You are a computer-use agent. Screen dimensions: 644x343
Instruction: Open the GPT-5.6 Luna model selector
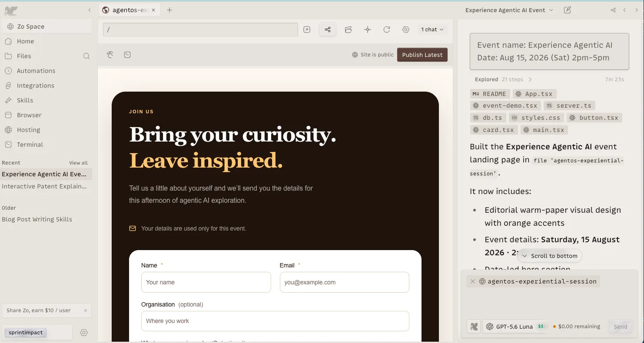click(x=516, y=327)
